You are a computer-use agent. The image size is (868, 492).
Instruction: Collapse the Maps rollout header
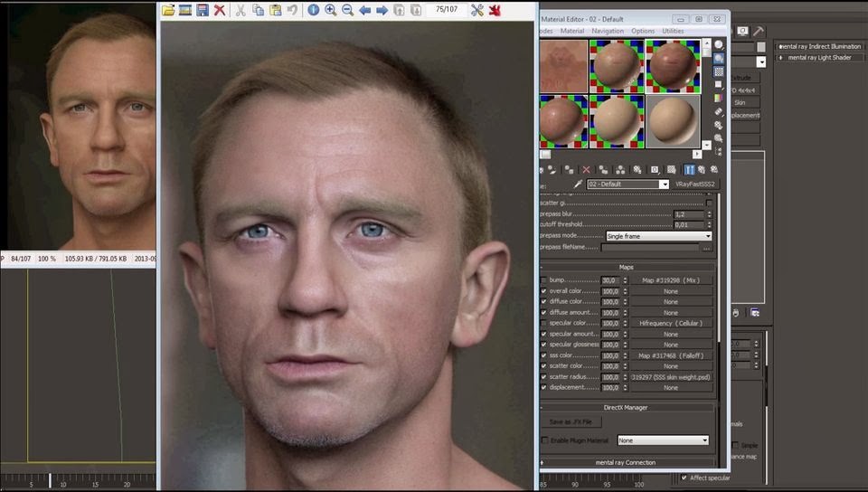click(627, 268)
